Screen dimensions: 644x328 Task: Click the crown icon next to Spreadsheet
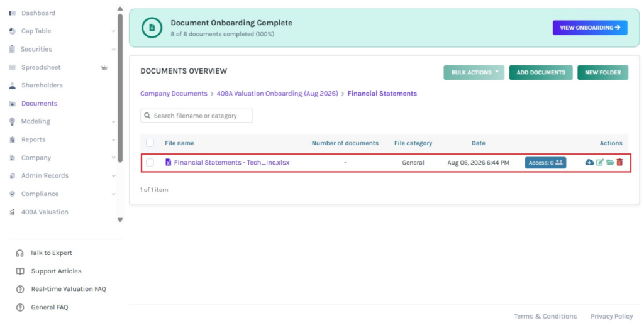[x=104, y=68]
